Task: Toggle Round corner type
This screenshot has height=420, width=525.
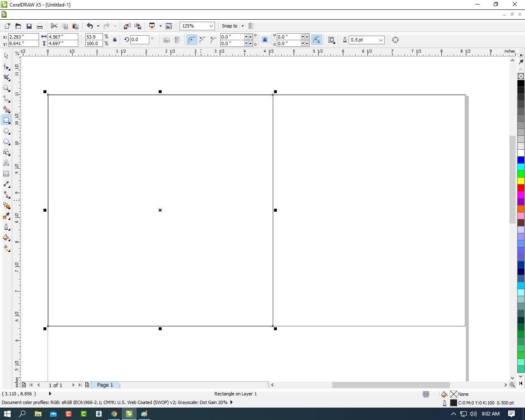Action: click(x=192, y=40)
